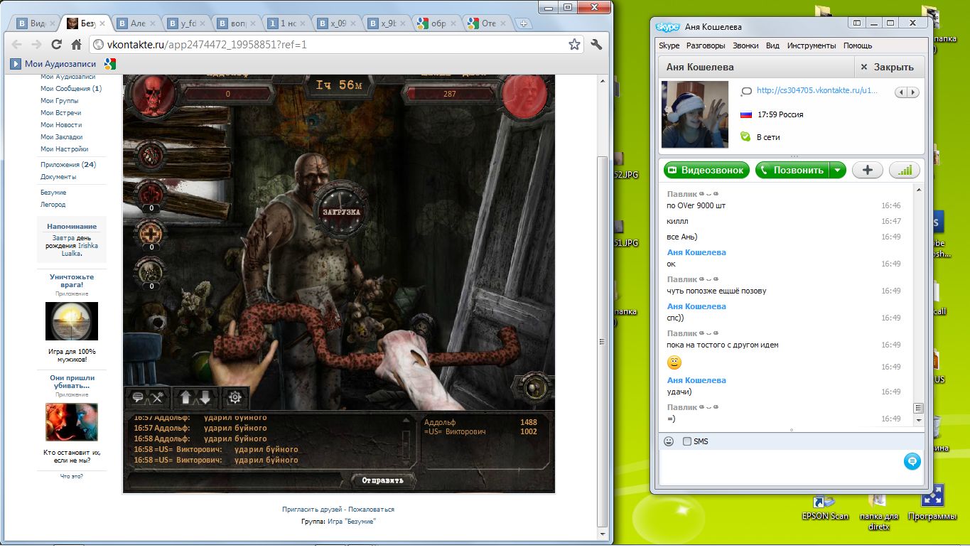Check Skype call quality signal bars
The width and height of the screenshot is (970, 560).
click(904, 170)
